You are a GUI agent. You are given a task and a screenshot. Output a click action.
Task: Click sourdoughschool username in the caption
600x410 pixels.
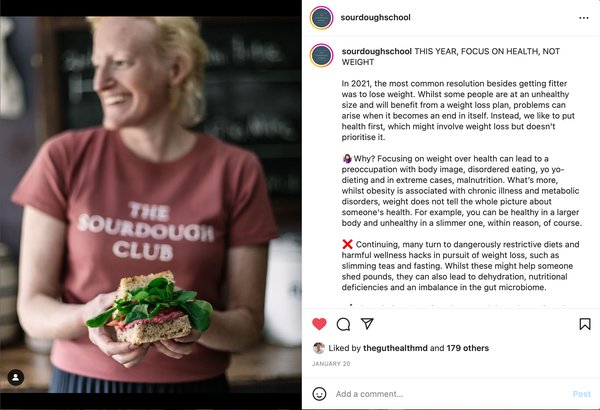point(377,51)
